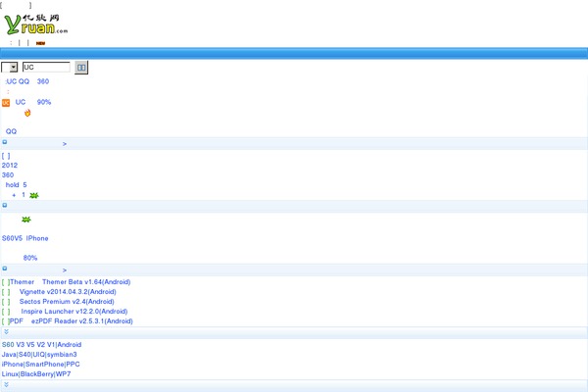Open the BlackBerry platform link

37,373
